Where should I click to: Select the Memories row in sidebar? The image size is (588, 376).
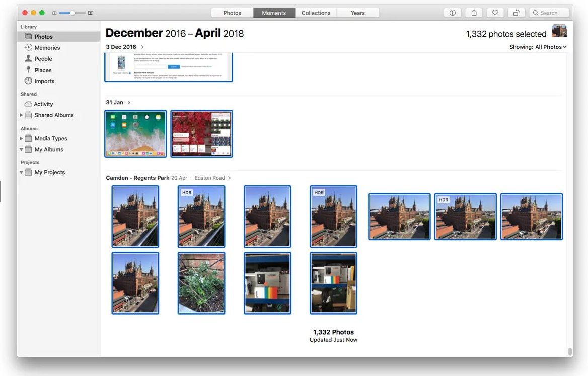(58, 48)
